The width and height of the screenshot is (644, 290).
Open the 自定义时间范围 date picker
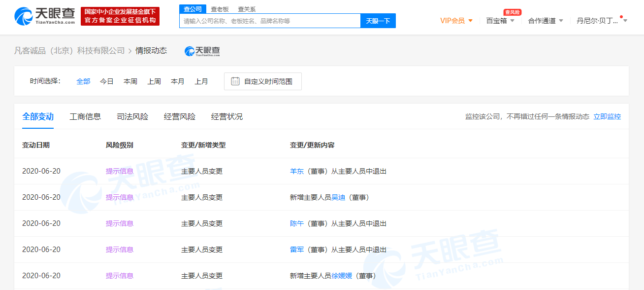coord(263,81)
